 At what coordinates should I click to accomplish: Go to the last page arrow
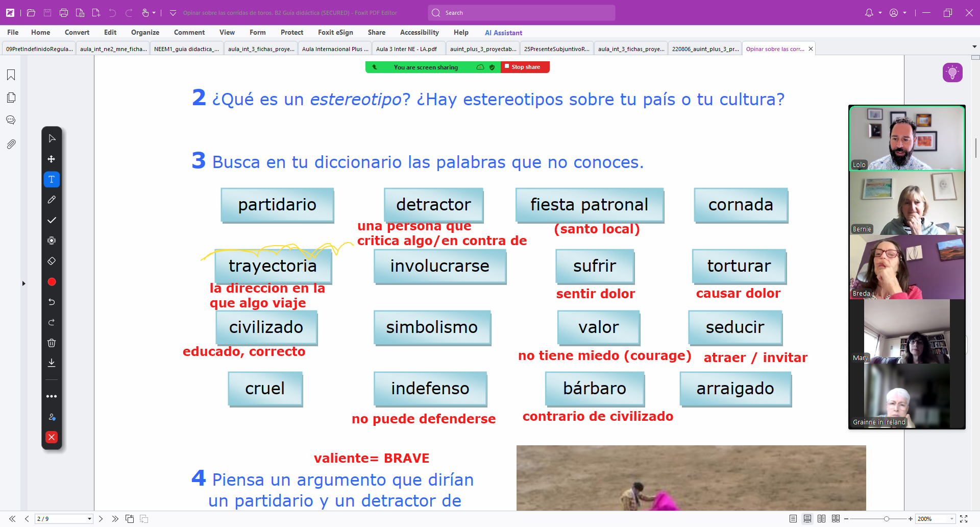pos(115,519)
